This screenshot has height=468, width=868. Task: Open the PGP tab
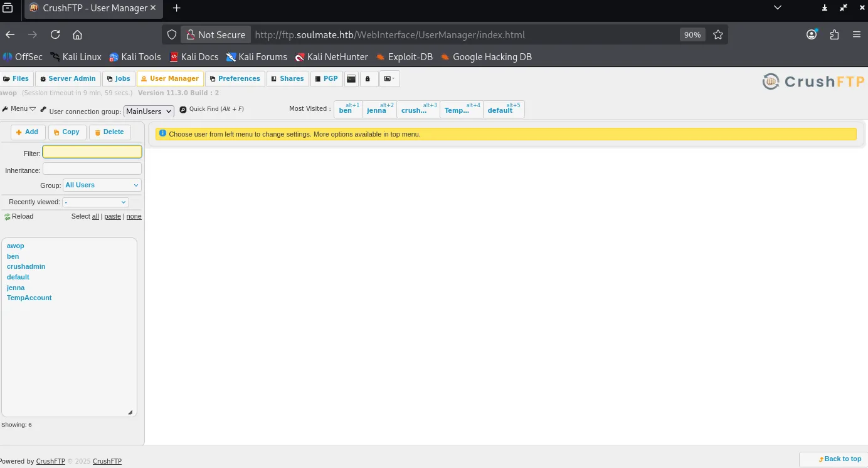click(326, 78)
